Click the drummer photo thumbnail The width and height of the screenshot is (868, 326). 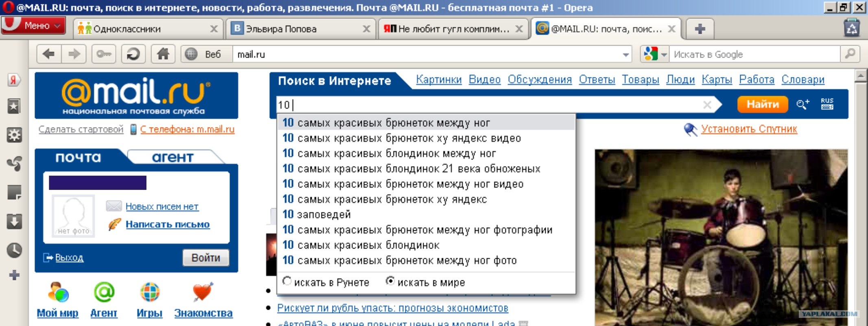point(721,238)
